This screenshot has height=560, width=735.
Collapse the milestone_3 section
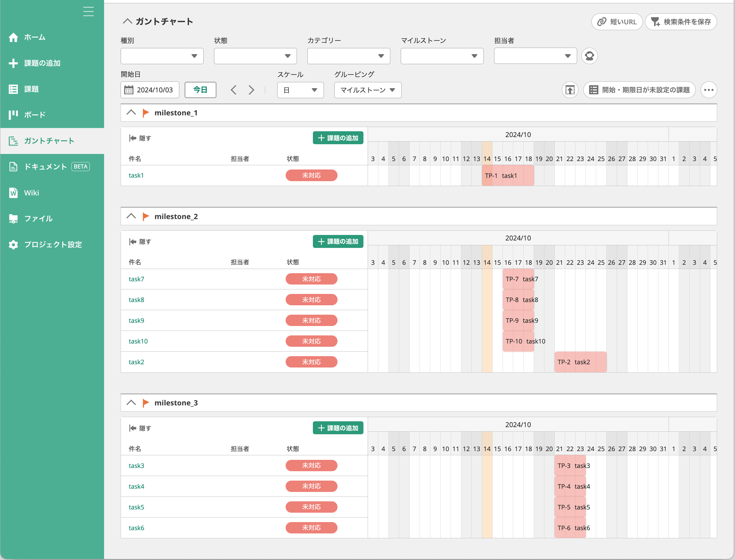point(131,403)
